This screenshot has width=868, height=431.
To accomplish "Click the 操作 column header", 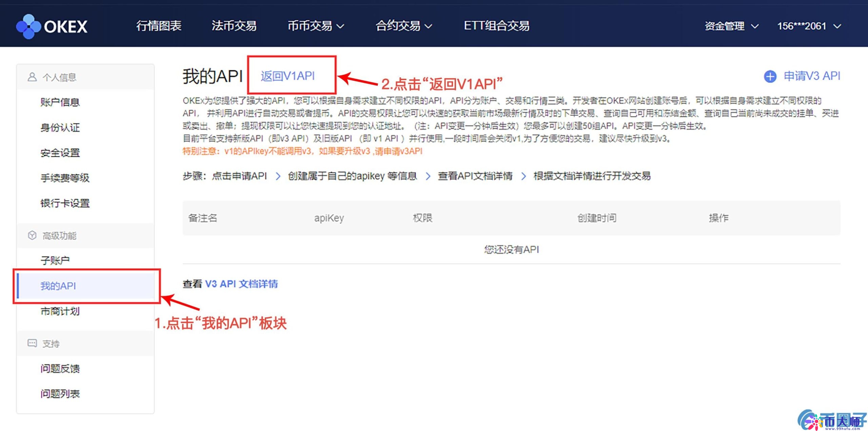I will pos(718,218).
